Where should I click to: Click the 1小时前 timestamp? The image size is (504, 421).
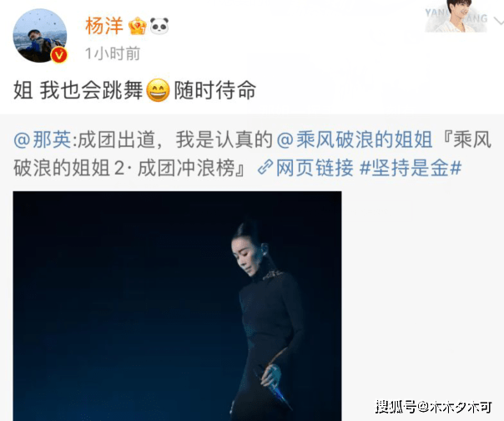tap(113, 53)
